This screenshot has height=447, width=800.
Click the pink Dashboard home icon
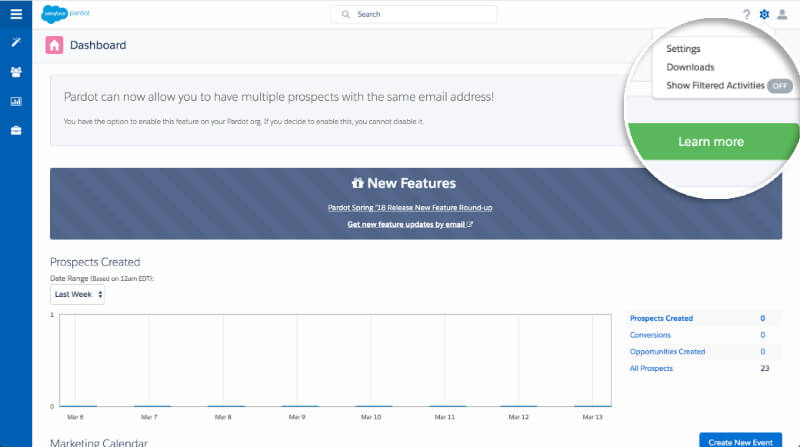click(x=54, y=45)
